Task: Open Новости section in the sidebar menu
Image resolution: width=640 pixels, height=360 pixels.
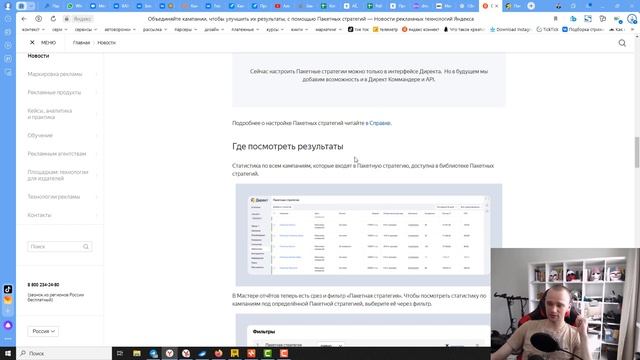Action: click(x=38, y=56)
